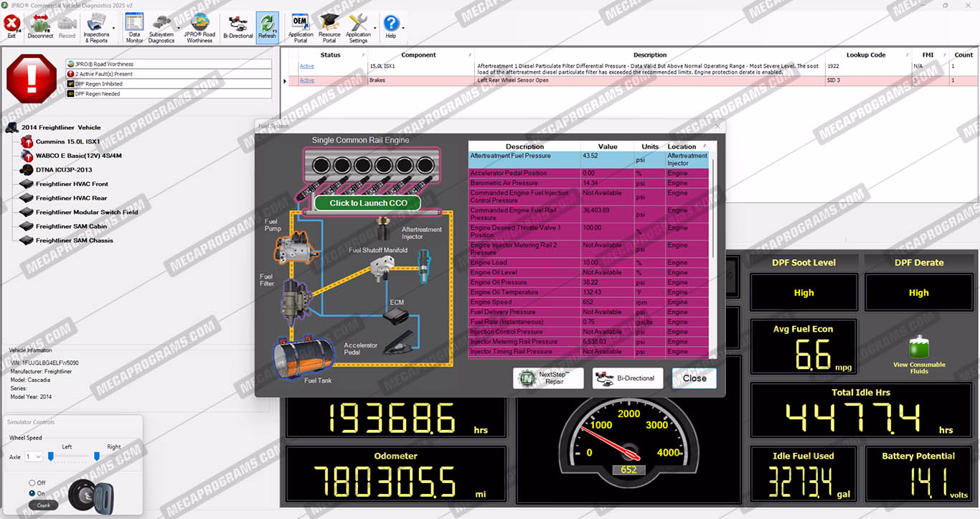Viewport: 980px width, 519px height.
Task: Adjust the Right wheel speed slider
Action: 97,457
